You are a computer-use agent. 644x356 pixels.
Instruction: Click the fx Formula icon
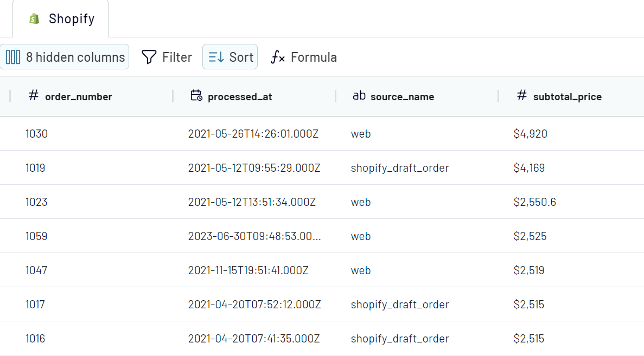point(278,57)
